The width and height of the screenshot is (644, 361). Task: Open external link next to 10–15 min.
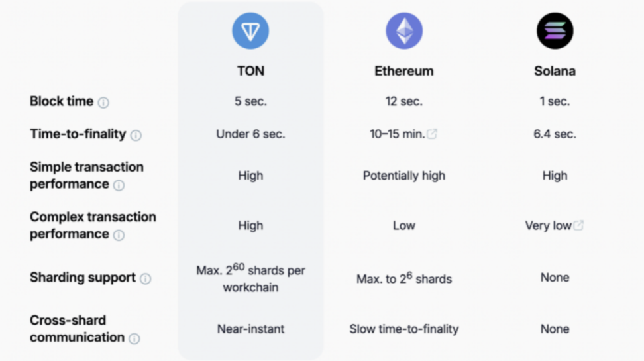pyautogui.click(x=432, y=134)
